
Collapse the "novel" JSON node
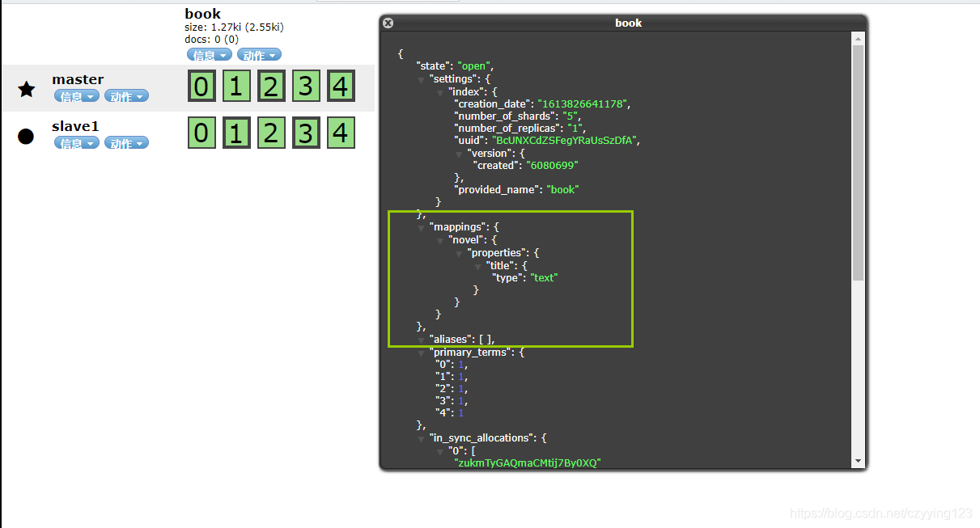440,241
